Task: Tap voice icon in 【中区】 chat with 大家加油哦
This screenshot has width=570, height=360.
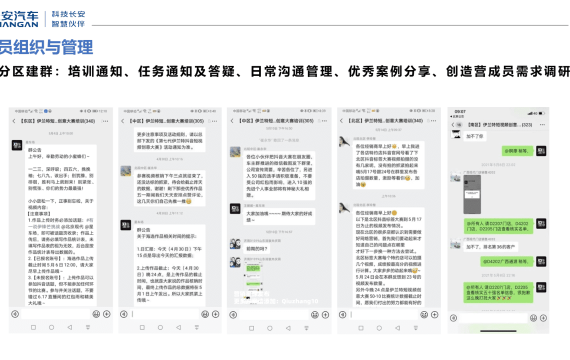Action: coord(233,315)
